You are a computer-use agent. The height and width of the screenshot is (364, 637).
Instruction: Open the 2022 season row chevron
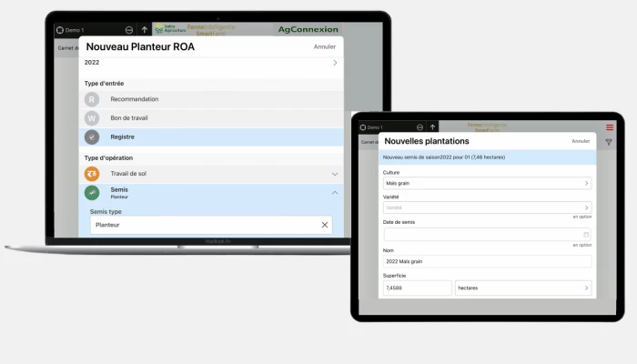[335, 63]
